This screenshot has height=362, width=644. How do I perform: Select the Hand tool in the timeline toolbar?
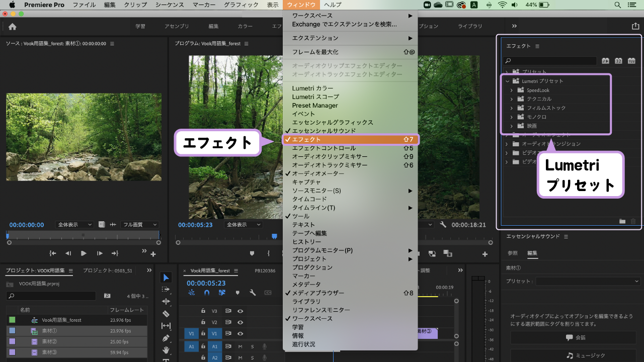166,349
